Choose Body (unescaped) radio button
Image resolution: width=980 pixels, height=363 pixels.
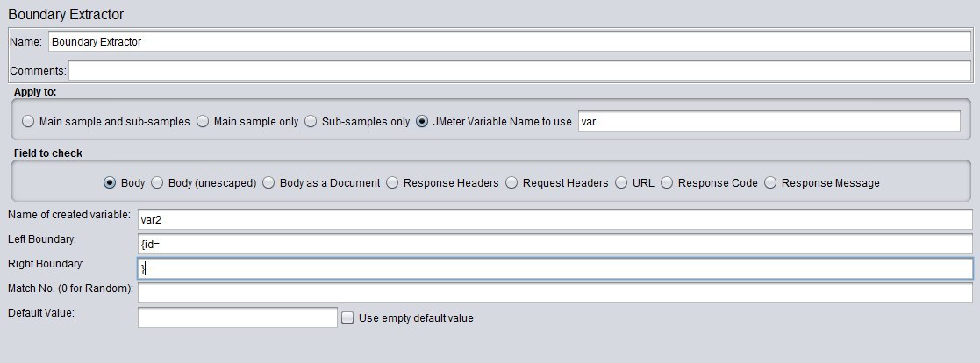pyautogui.click(x=157, y=183)
